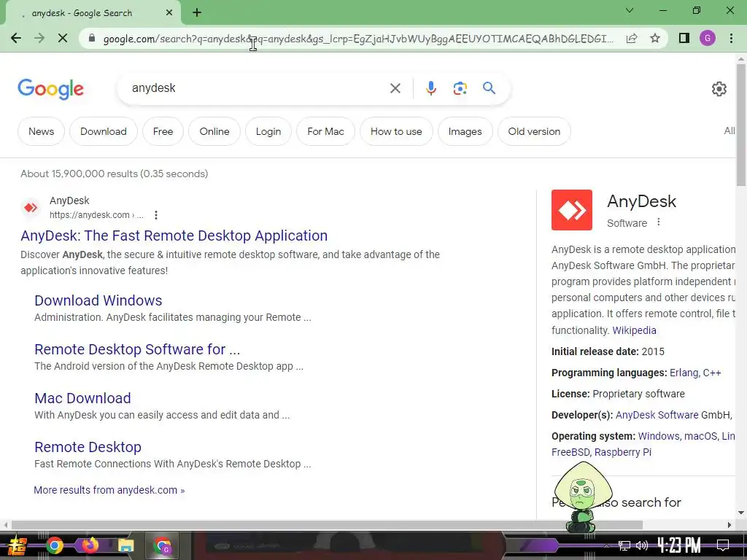Screen dimensions: 747x560
Task: Select the How to use filter chip
Action: 396,131
